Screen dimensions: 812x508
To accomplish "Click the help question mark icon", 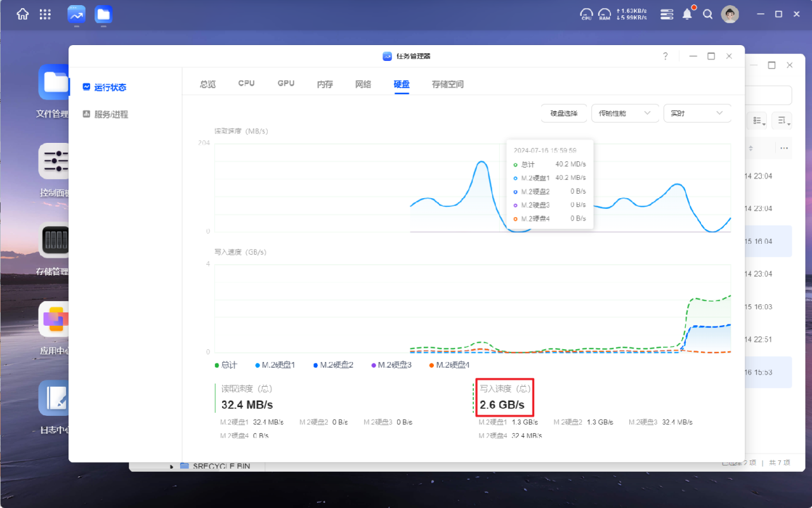I will (x=665, y=56).
